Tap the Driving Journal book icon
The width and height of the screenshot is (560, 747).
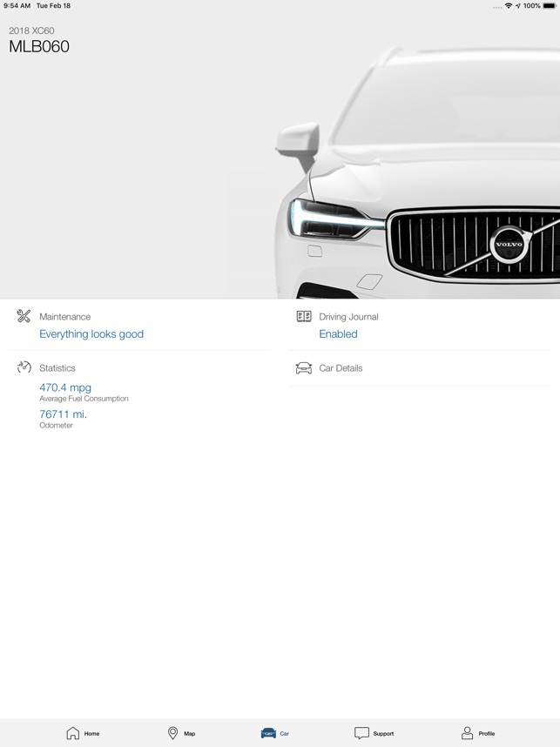tap(304, 316)
